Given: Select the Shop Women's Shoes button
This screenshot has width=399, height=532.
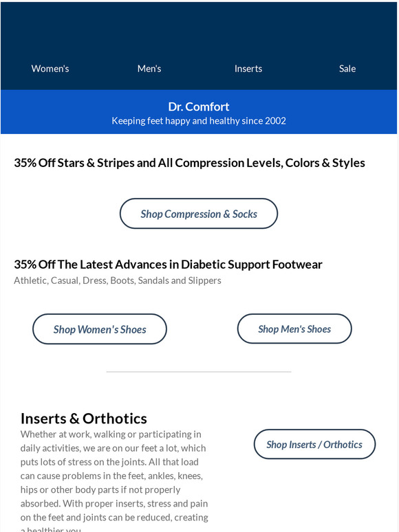Looking at the screenshot, I should (x=100, y=329).
